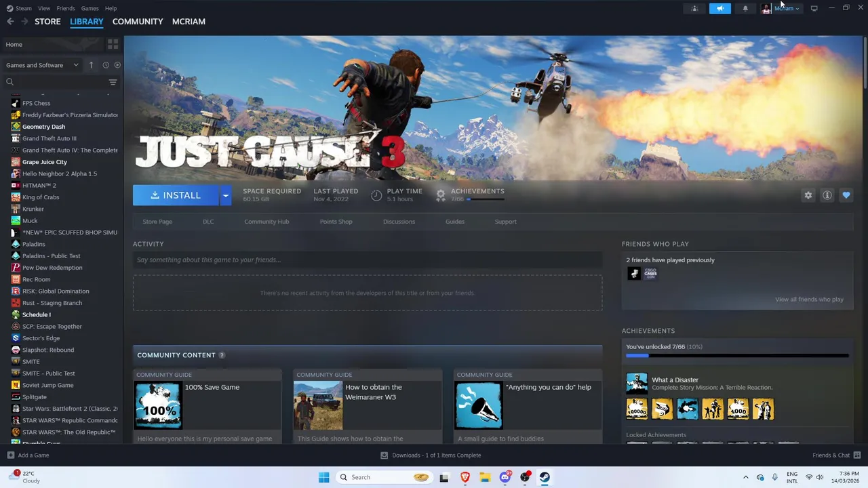Click the blue INSTALL button
The image size is (868, 488).
[x=176, y=195]
